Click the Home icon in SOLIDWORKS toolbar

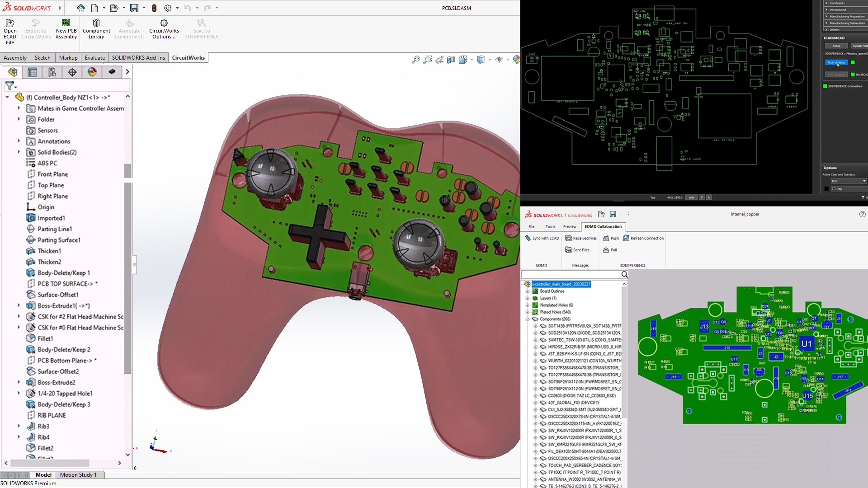point(80,8)
